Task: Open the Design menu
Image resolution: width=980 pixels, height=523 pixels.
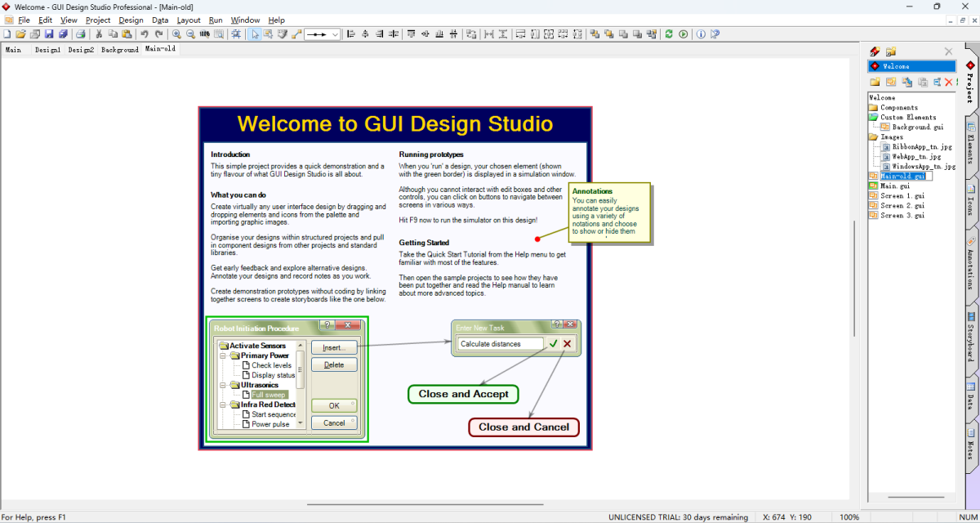Action: coord(131,20)
